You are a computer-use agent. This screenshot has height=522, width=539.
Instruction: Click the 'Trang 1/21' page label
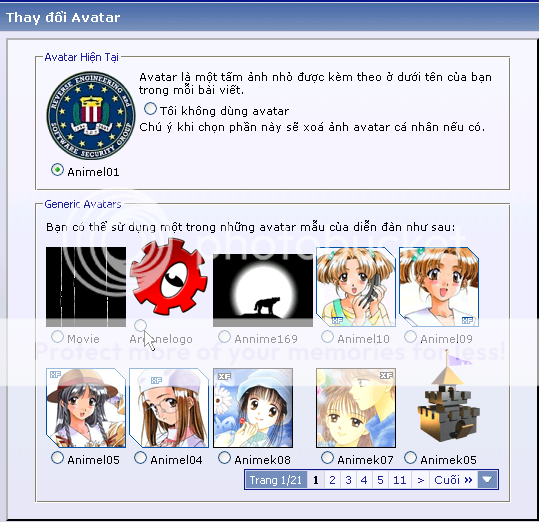pos(276,480)
